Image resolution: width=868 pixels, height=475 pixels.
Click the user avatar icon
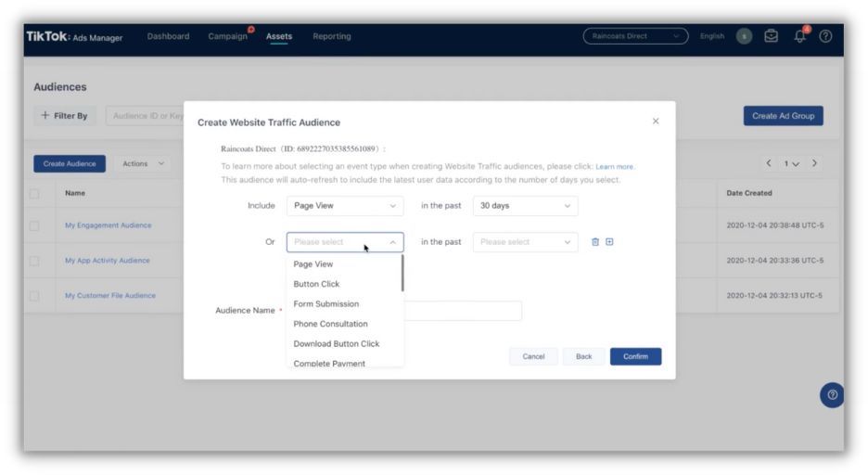click(x=744, y=36)
